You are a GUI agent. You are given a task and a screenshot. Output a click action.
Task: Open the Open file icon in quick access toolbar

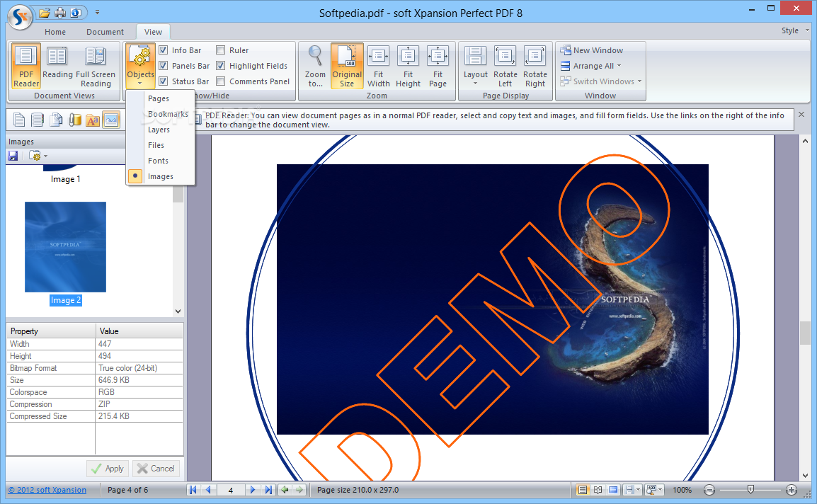click(x=45, y=12)
